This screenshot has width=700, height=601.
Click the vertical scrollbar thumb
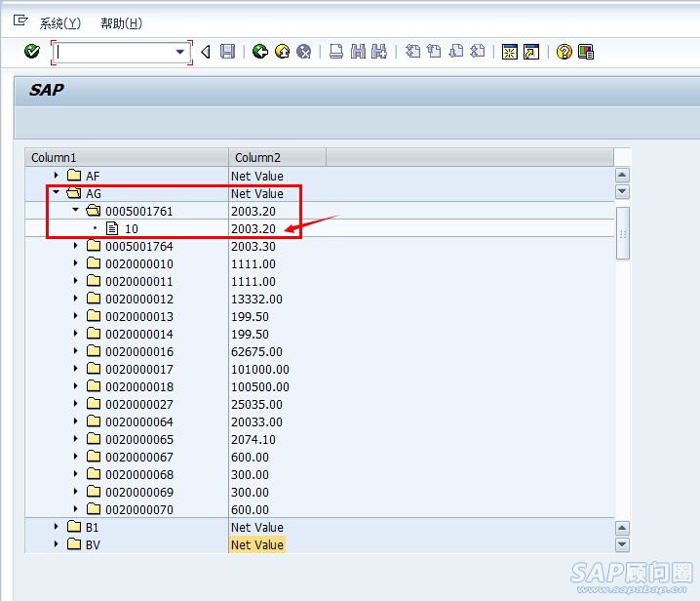click(622, 233)
